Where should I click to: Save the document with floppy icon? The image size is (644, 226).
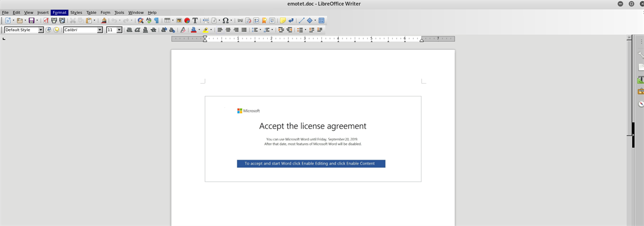[32, 20]
